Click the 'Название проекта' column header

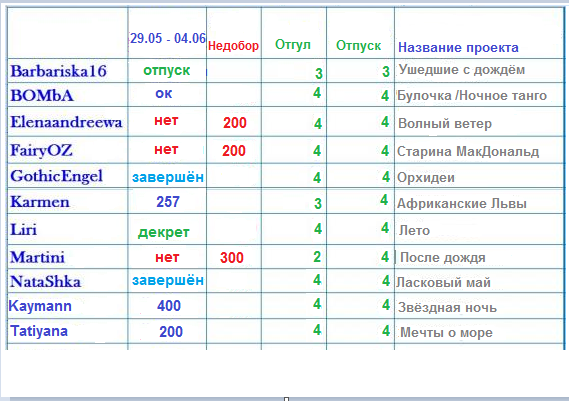tap(458, 48)
